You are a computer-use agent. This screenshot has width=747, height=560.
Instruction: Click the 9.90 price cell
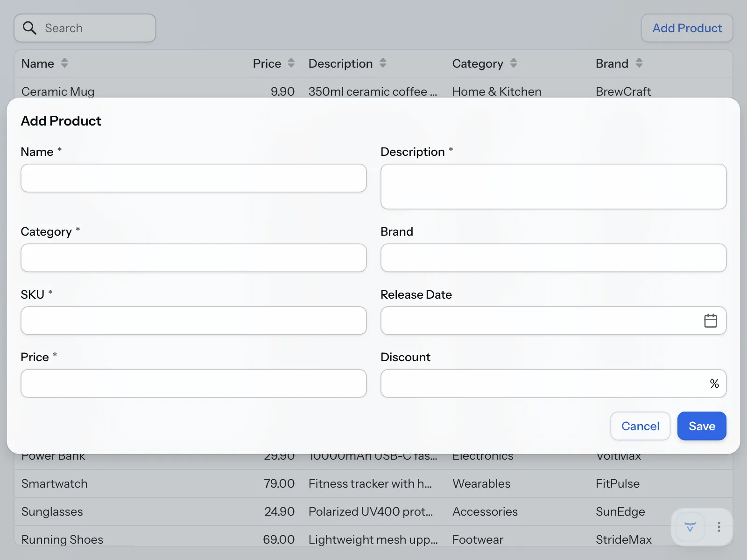(282, 91)
